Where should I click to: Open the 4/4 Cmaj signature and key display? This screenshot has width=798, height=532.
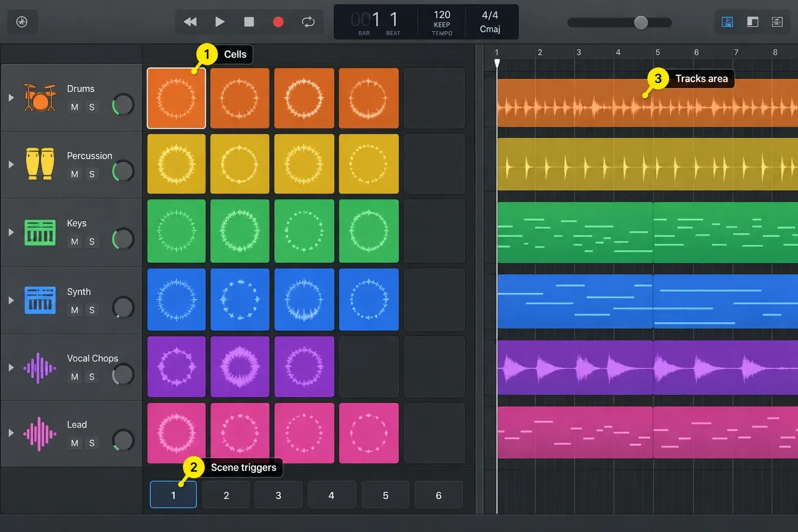(x=490, y=22)
